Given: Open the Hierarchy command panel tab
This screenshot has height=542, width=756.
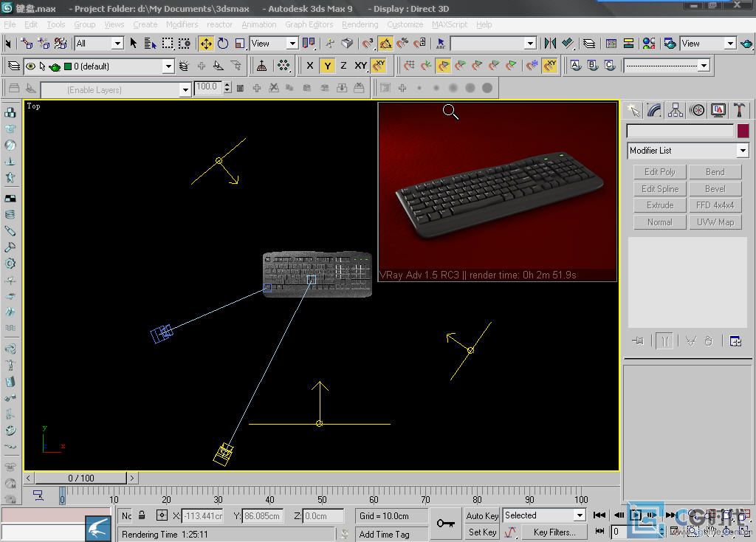Looking at the screenshot, I should [x=676, y=111].
